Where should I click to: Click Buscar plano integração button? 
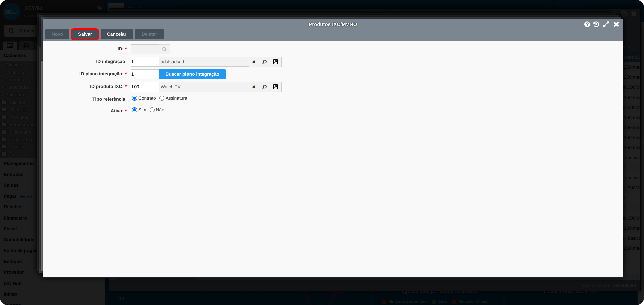point(192,74)
